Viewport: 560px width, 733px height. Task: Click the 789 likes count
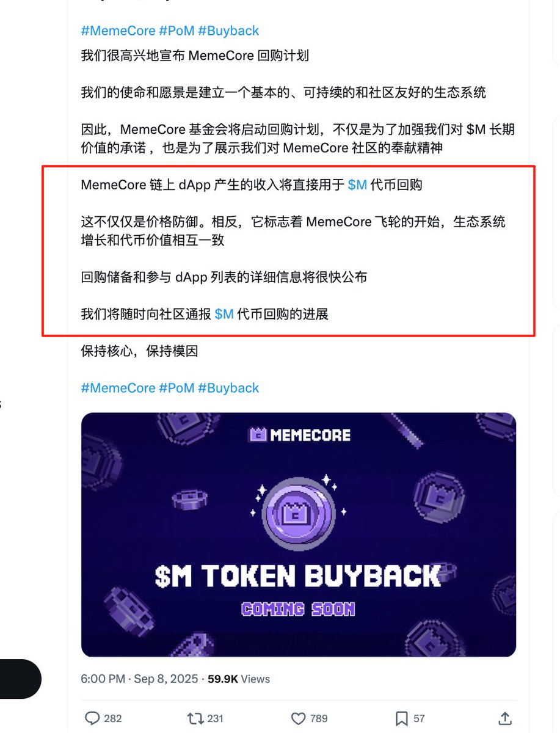click(x=319, y=719)
